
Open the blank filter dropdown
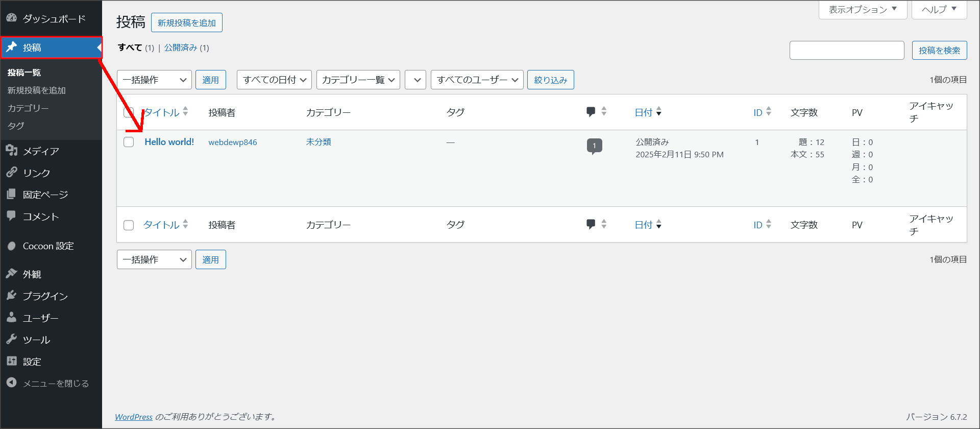[x=415, y=80]
